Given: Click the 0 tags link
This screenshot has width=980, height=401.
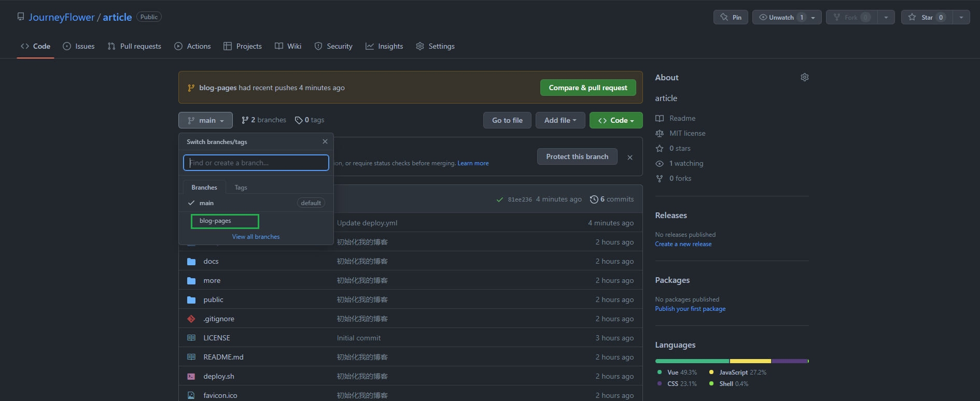Looking at the screenshot, I should [310, 120].
